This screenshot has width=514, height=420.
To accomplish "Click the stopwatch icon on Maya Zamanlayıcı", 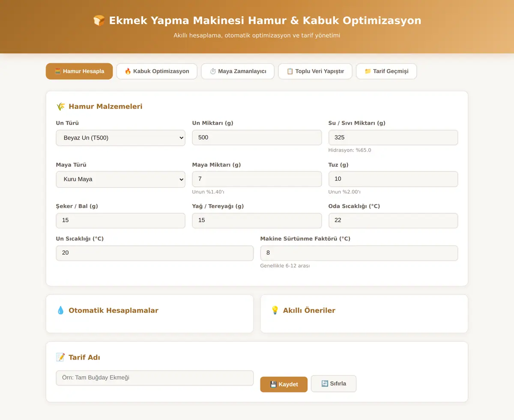I will [213, 71].
